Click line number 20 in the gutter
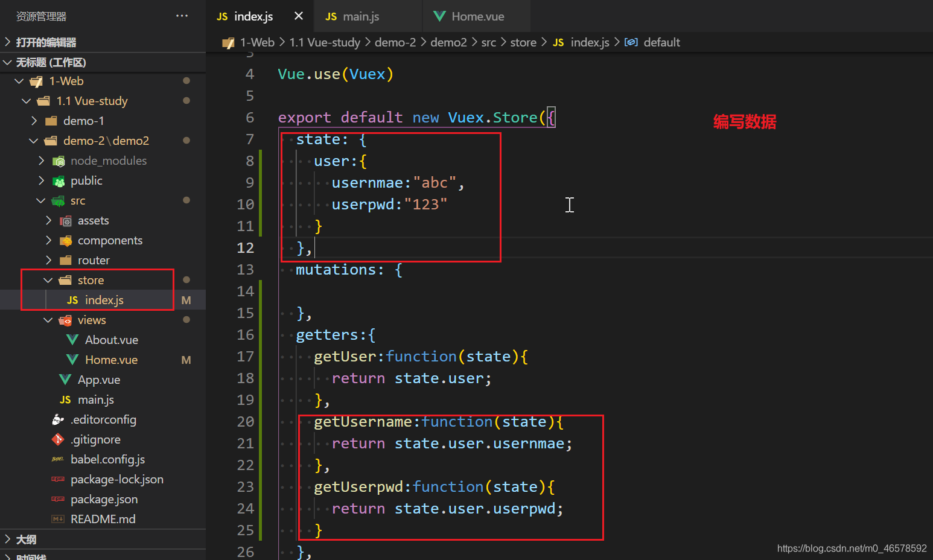933x560 pixels. (x=246, y=422)
